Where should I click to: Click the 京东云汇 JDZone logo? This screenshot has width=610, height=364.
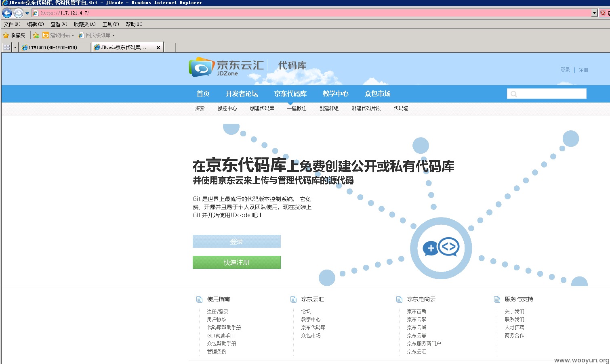tap(226, 67)
